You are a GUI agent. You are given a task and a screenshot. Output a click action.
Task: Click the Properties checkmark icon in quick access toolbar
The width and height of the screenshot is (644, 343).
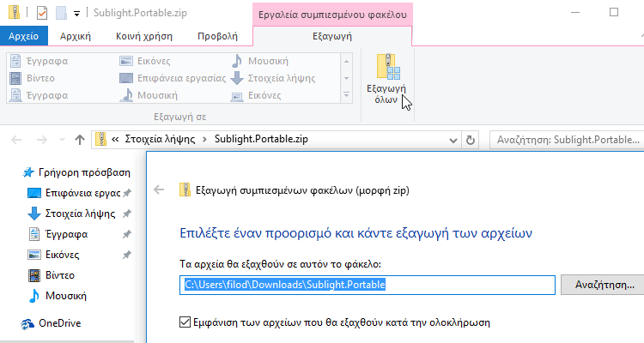[x=42, y=13]
